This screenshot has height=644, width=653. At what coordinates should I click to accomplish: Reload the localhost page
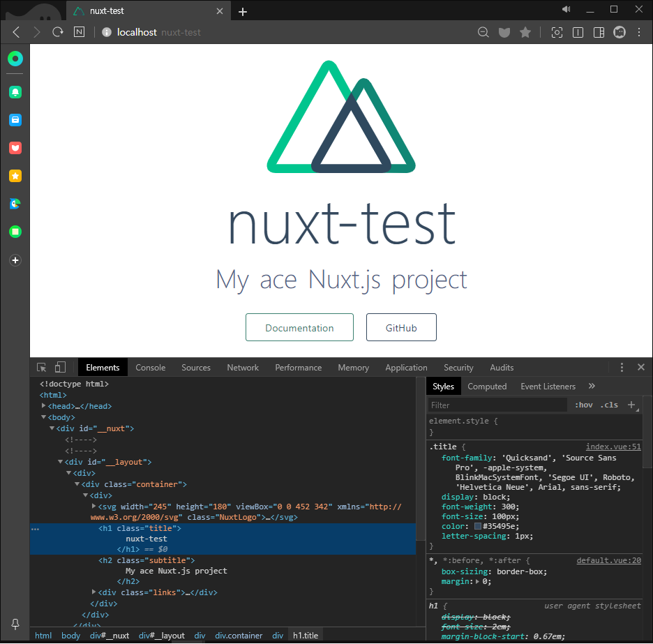[58, 32]
